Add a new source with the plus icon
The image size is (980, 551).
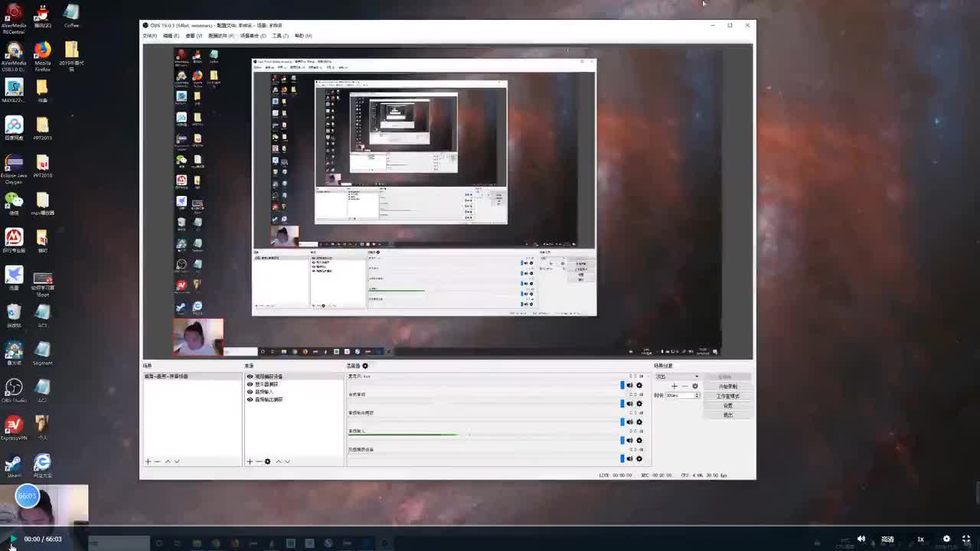point(250,461)
